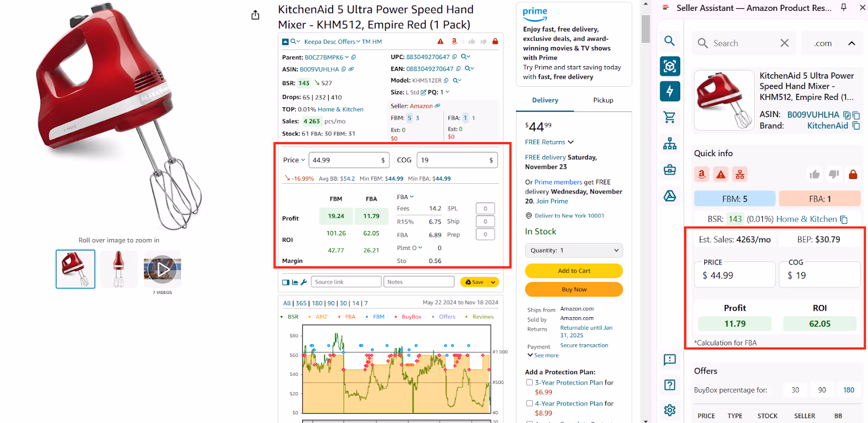Share the product via share icon
The height and width of the screenshot is (423, 868).
255,15
